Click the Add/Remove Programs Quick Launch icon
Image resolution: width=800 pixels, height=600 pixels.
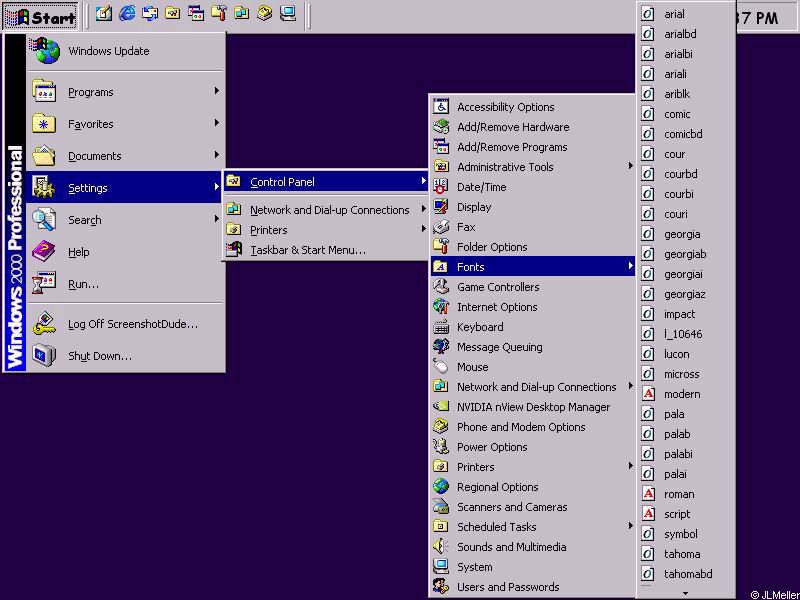[196, 13]
